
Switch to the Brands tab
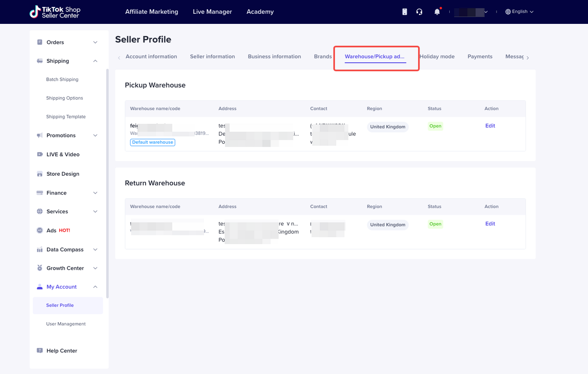323,56
